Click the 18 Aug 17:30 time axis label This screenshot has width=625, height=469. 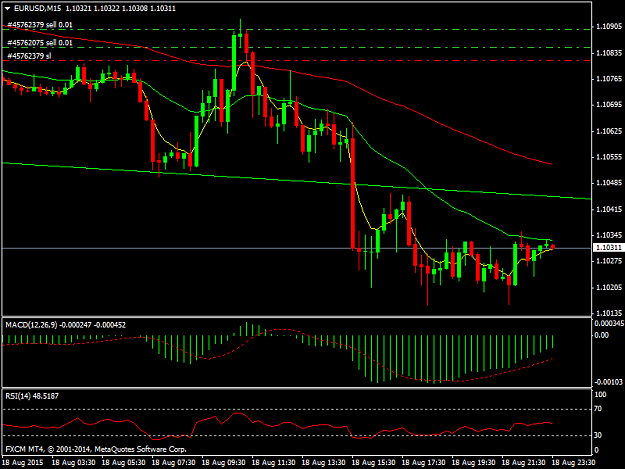424,462
